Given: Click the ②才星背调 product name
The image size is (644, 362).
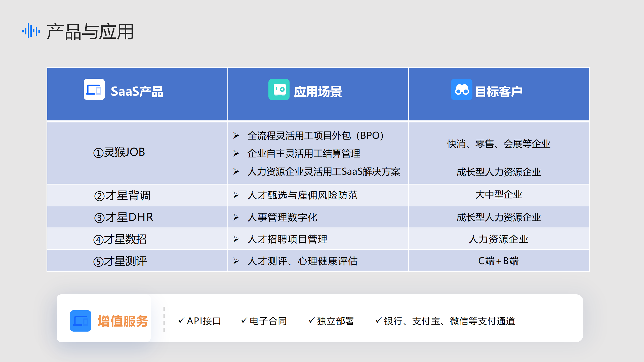Looking at the screenshot, I should point(122,196).
